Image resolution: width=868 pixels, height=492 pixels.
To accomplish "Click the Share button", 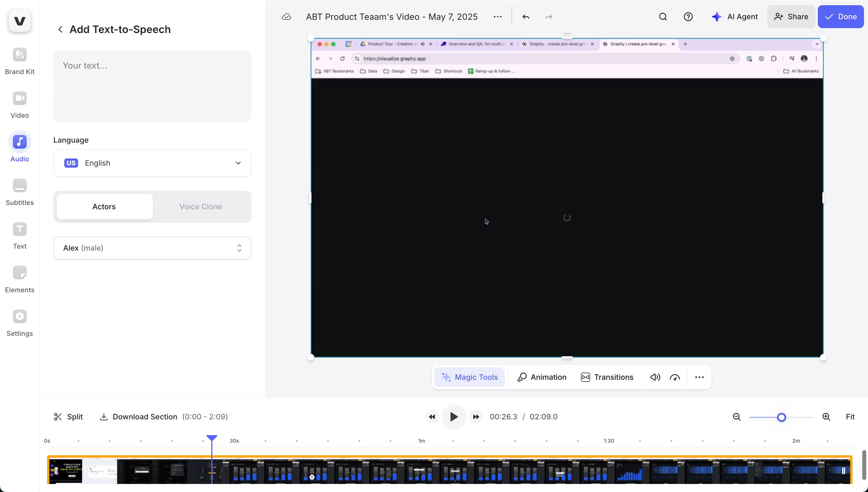I will (x=791, y=17).
